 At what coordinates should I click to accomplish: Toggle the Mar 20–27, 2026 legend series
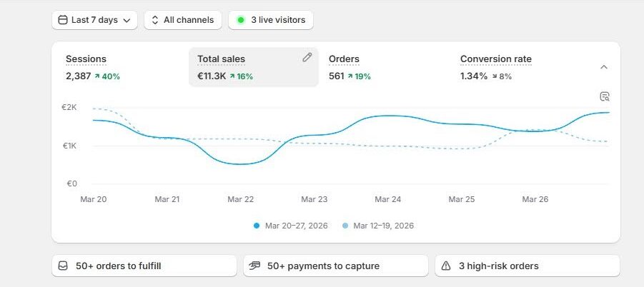(x=291, y=226)
